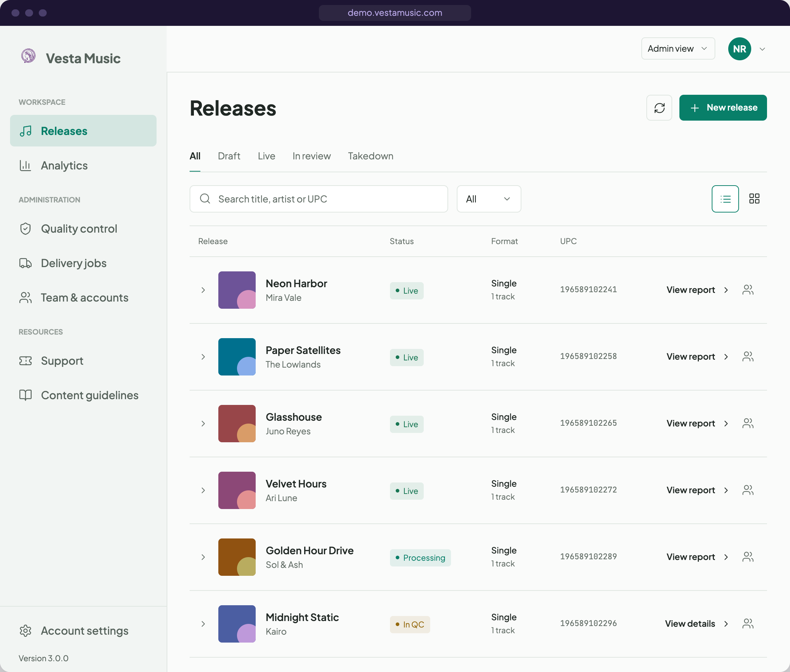Expand the Golden Hour Drive row
The image size is (790, 672).
203,557
